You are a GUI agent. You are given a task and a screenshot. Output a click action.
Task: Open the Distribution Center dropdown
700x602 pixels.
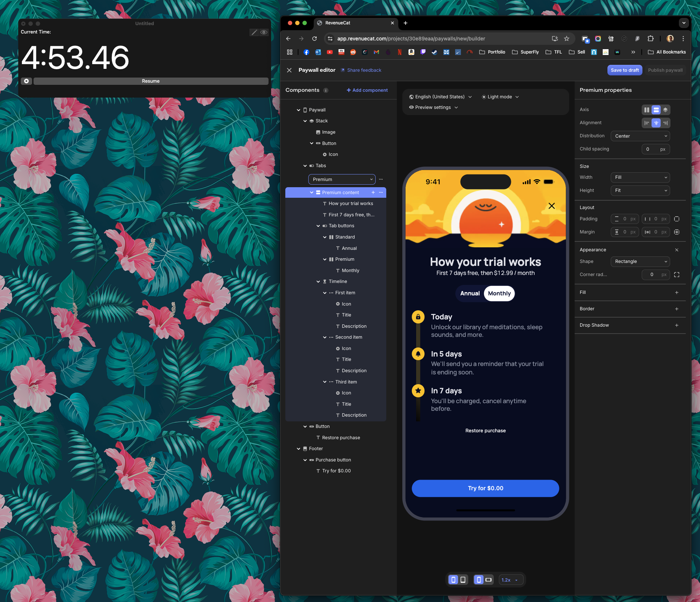click(x=640, y=136)
